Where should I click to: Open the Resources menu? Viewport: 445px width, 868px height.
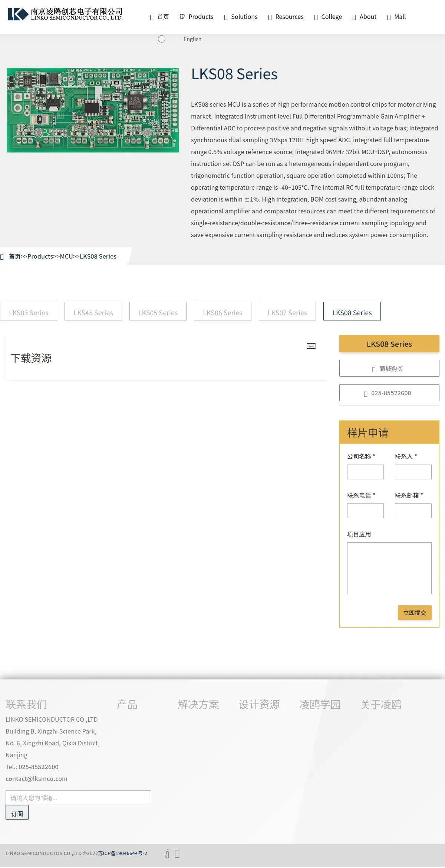tap(286, 17)
